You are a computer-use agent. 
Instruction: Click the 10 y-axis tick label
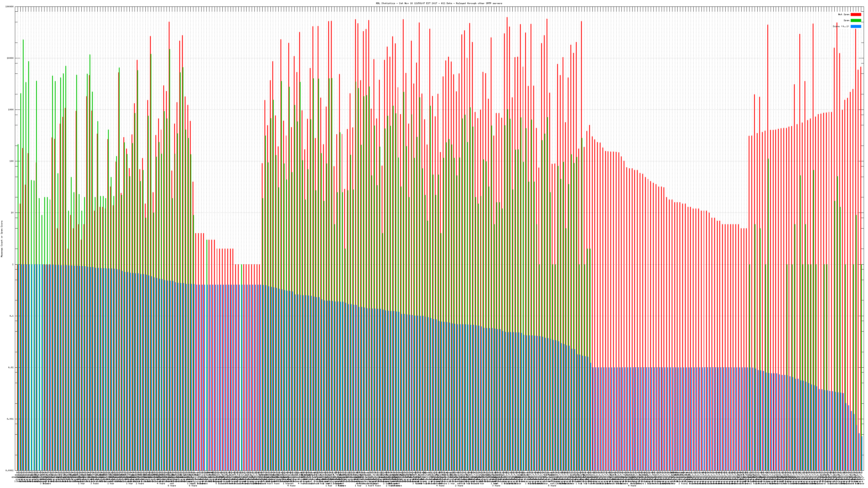[12, 213]
